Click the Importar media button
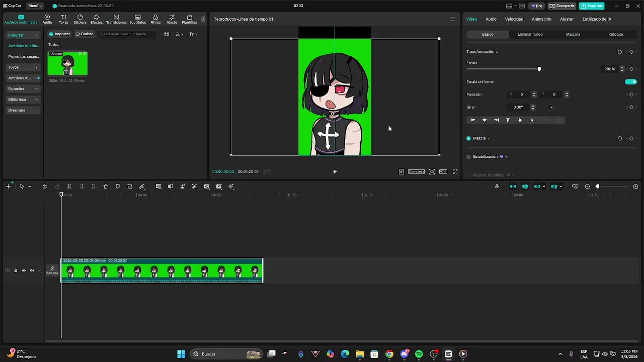The image size is (644, 362). coord(59,34)
